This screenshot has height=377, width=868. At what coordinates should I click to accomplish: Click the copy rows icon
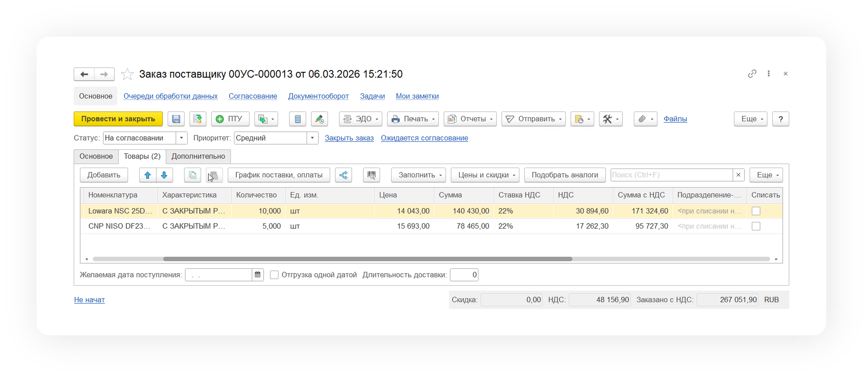click(x=192, y=175)
